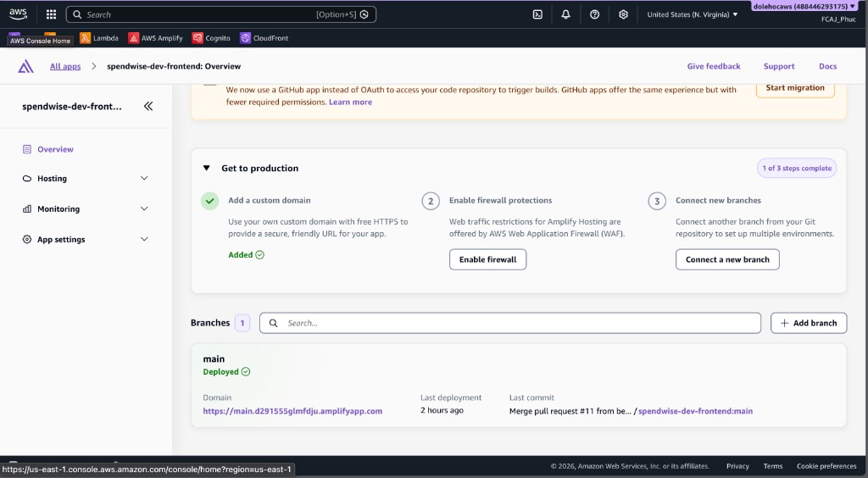Image resolution: width=868 pixels, height=478 pixels.
Task: Click the green Added status text
Action: point(240,255)
